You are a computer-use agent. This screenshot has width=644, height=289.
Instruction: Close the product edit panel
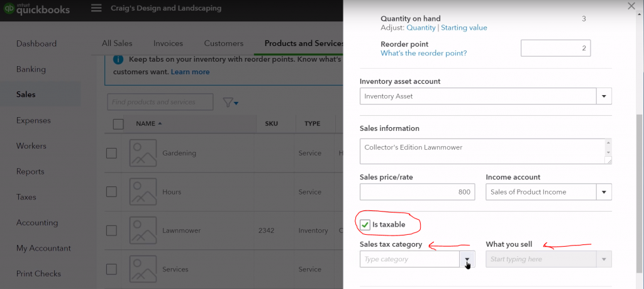pos(632,6)
